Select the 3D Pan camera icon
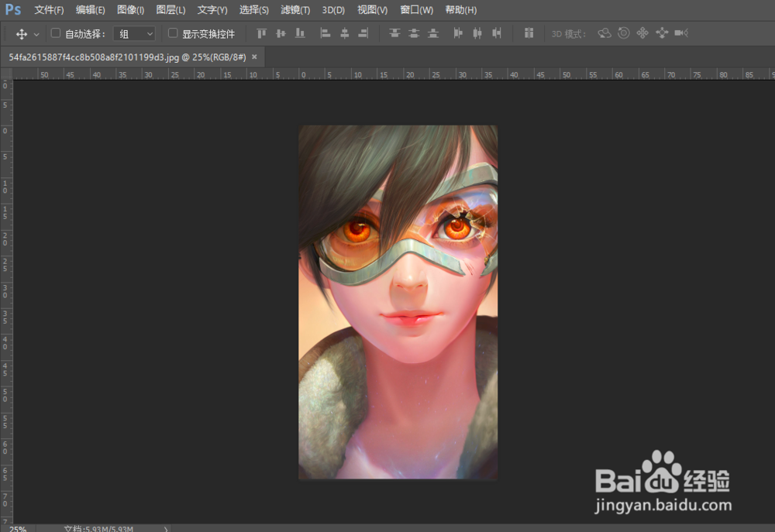The height and width of the screenshot is (532, 775). 642,33
